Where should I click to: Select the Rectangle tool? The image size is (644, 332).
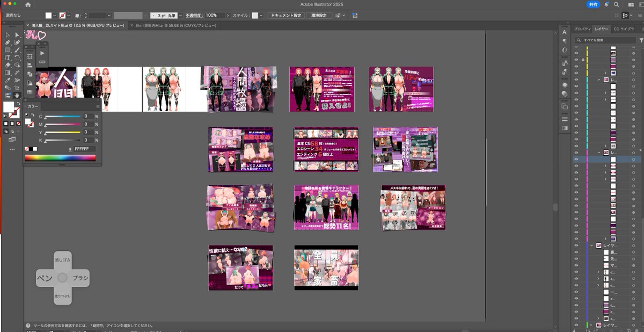click(x=8, y=50)
